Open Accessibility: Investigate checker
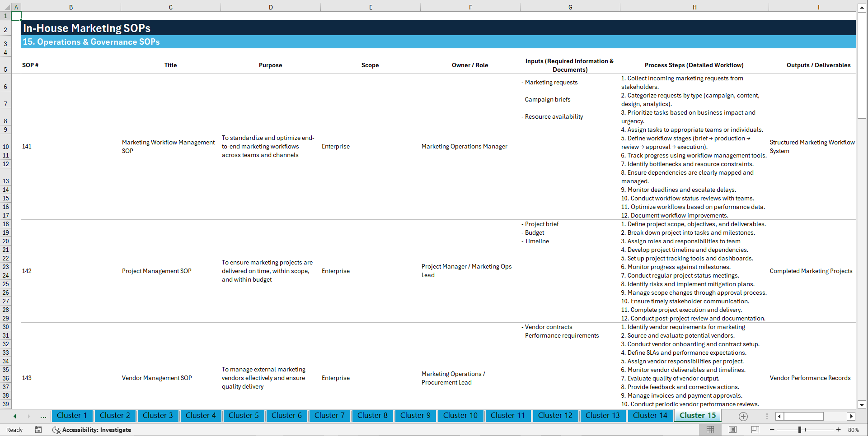This screenshot has width=868, height=436. click(x=92, y=430)
